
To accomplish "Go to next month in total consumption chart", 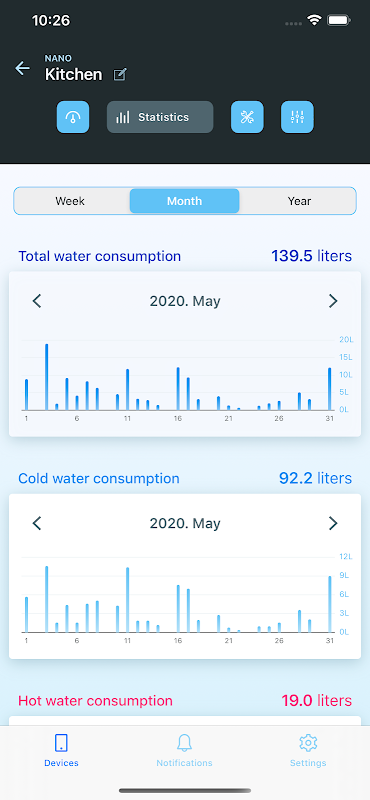I will pos(333,301).
